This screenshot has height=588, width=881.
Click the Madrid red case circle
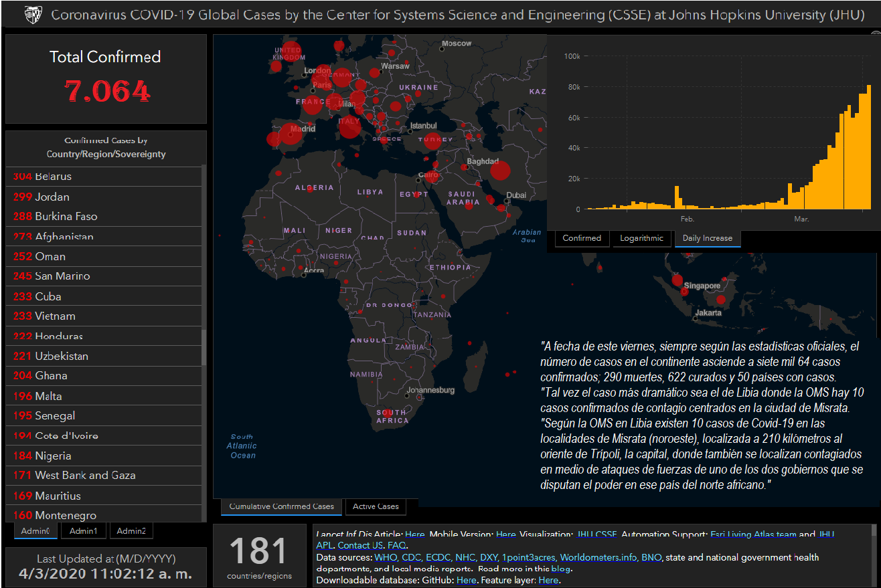pyautogui.click(x=290, y=134)
